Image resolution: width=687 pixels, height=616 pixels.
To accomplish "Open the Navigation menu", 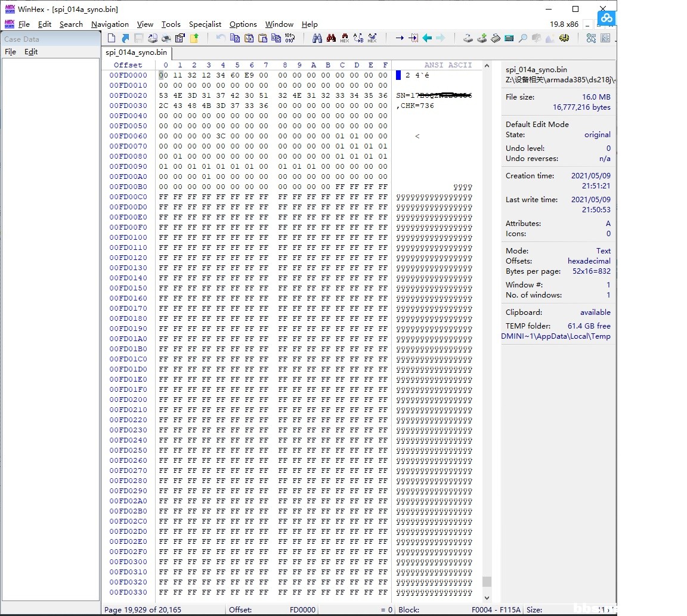I will coord(110,24).
